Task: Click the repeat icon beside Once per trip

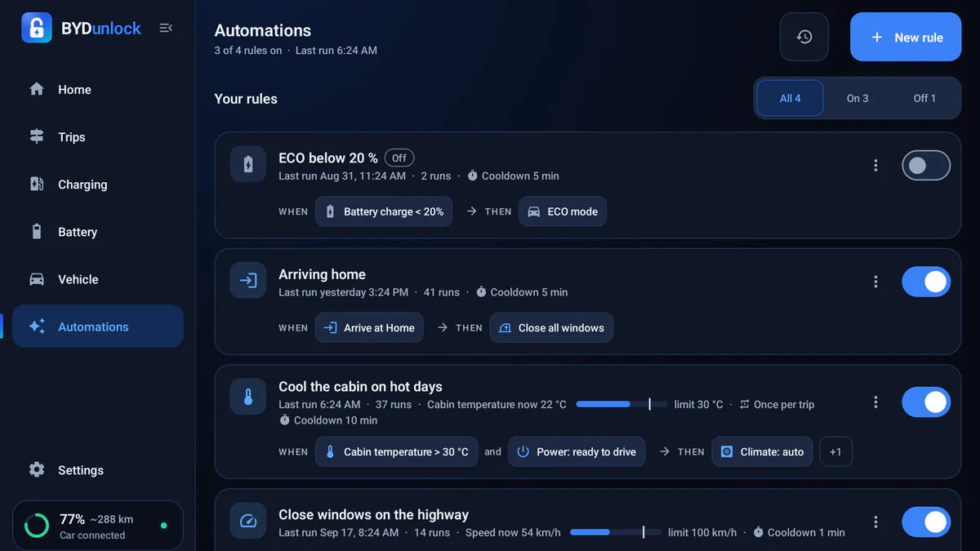Action: [x=744, y=404]
